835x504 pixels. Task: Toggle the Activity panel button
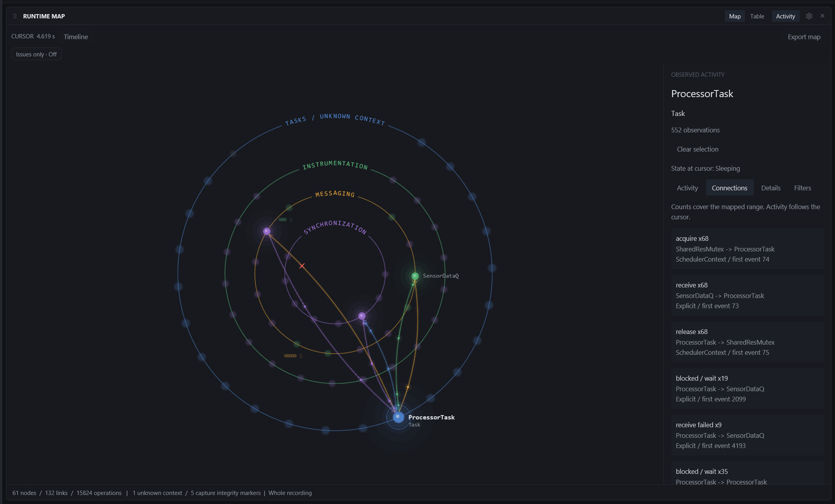point(785,16)
